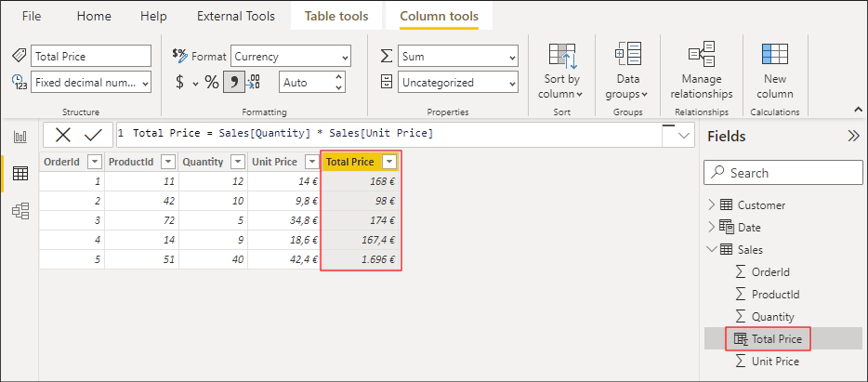Select the Unit Price field in Sales
Screen dimensions: 868x382
pyautogui.click(x=775, y=361)
